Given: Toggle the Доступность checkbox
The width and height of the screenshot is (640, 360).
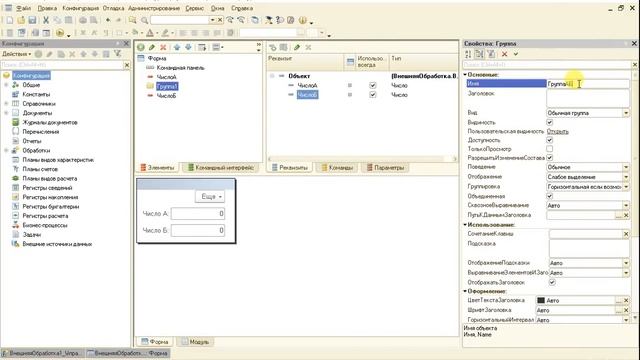Looking at the screenshot, I should click(x=550, y=140).
